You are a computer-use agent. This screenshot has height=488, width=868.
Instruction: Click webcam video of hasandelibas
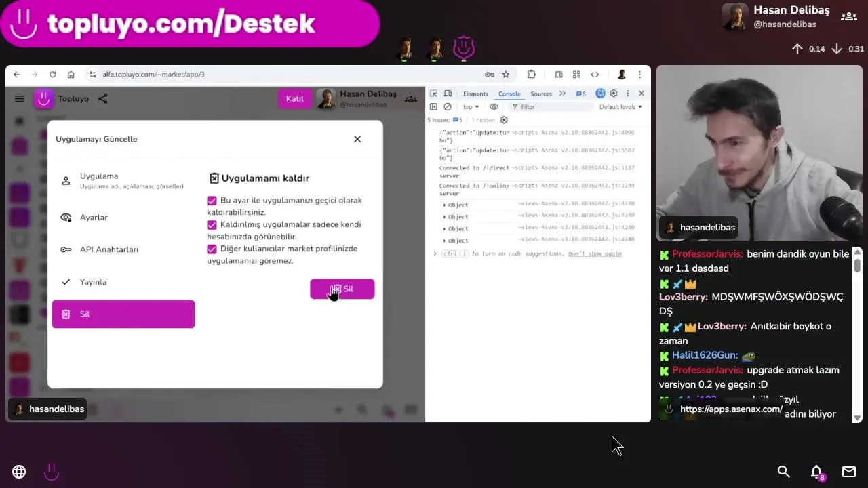[x=759, y=153]
